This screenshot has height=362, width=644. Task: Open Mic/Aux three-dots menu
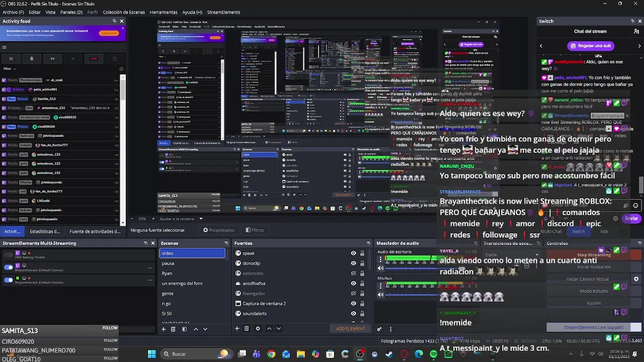click(380, 287)
